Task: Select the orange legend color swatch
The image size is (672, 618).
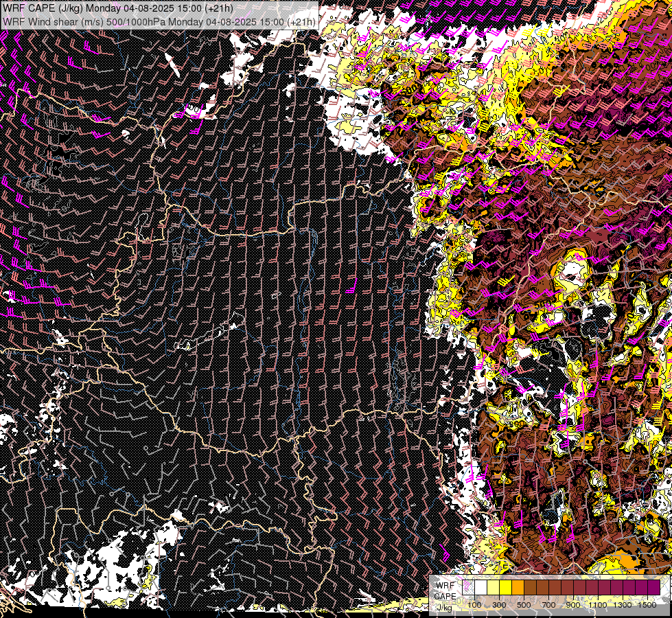Action: [x=518, y=587]
